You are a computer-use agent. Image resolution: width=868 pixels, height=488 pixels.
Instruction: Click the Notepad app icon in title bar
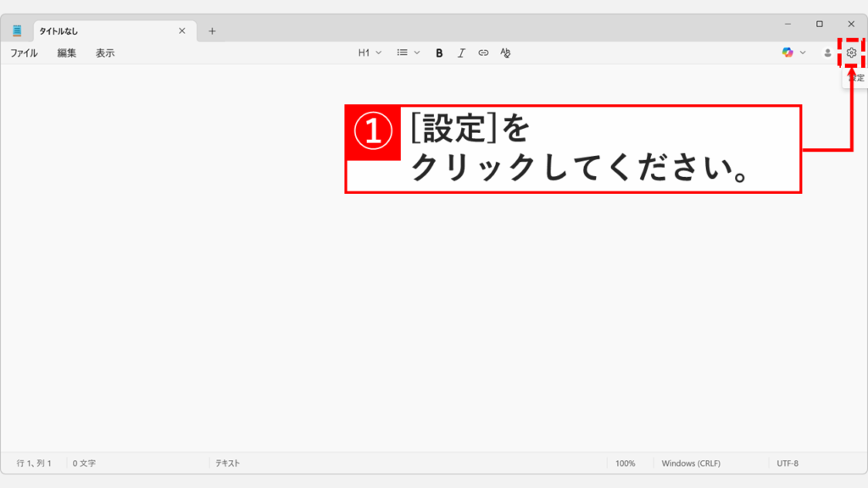coord(17,30)
